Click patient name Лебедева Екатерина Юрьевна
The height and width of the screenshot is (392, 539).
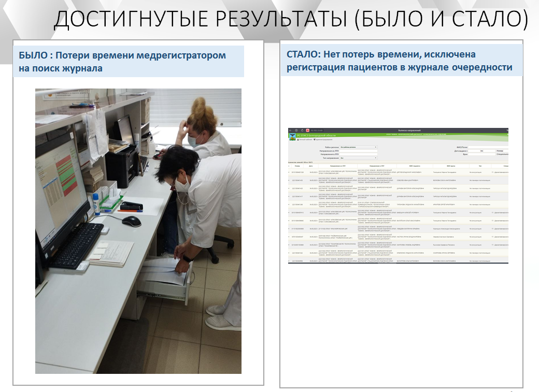408,228
